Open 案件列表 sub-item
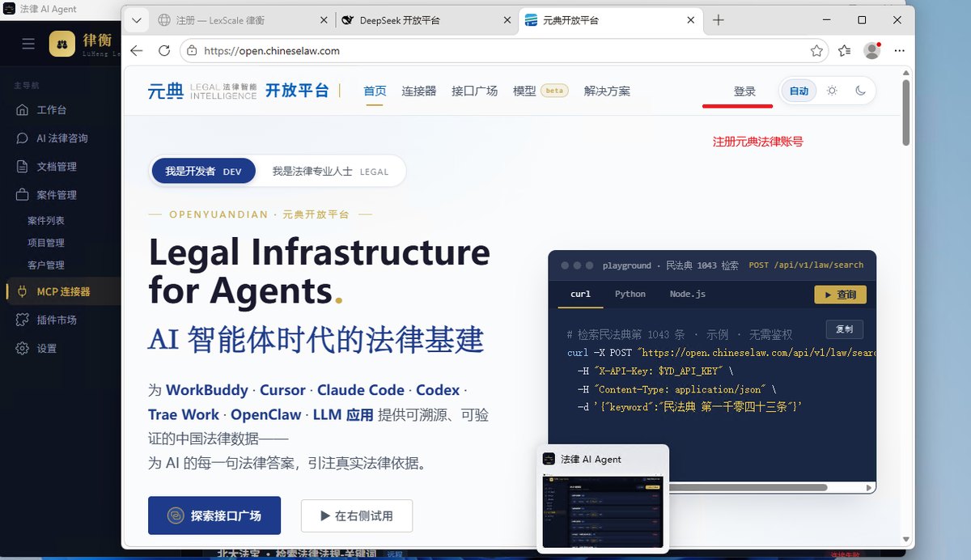This screenshot has height=560, width=971. 46,220
